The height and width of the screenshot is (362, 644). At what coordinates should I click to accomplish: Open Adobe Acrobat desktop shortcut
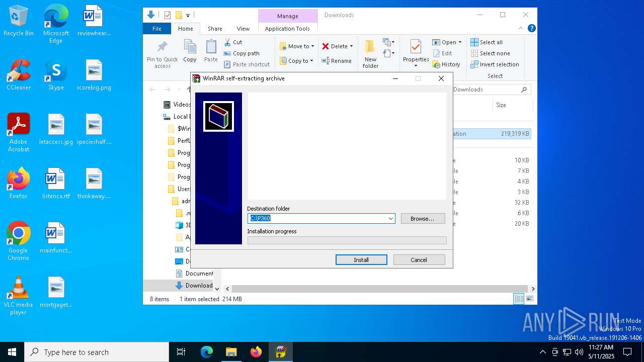click(x=19, y=133)
